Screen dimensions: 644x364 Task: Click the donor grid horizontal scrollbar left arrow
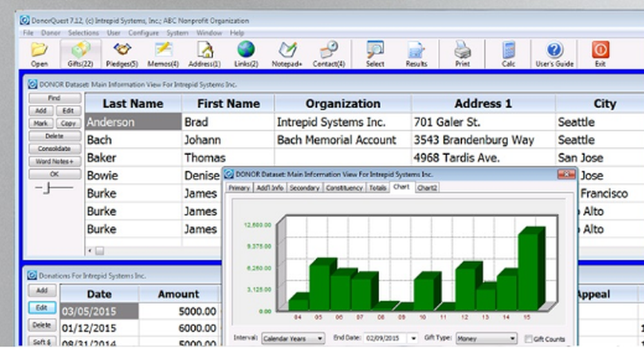[90, 251]
